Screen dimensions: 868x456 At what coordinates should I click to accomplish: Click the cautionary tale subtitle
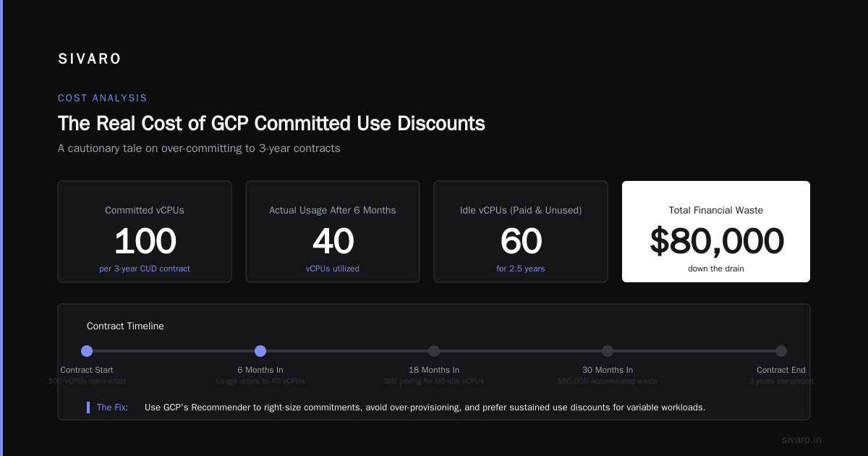pyautogui.click(x=199, y=148)
